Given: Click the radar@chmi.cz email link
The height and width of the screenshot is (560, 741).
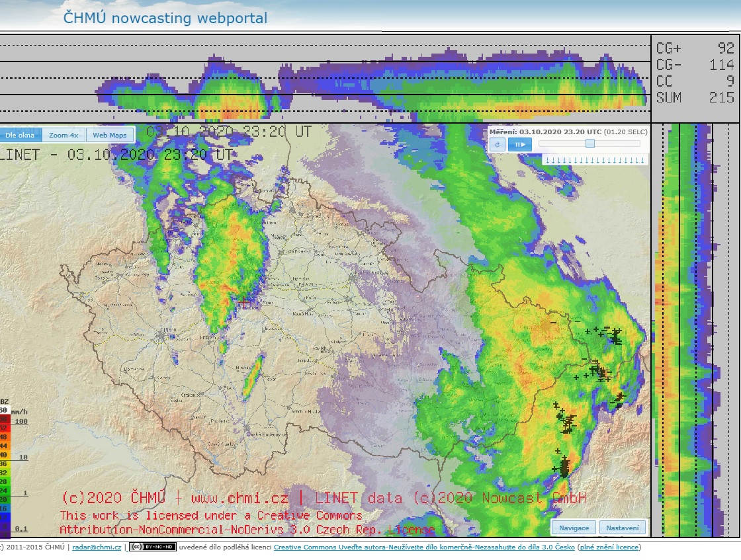Looking at the screenshot, I should pos(97,547).
